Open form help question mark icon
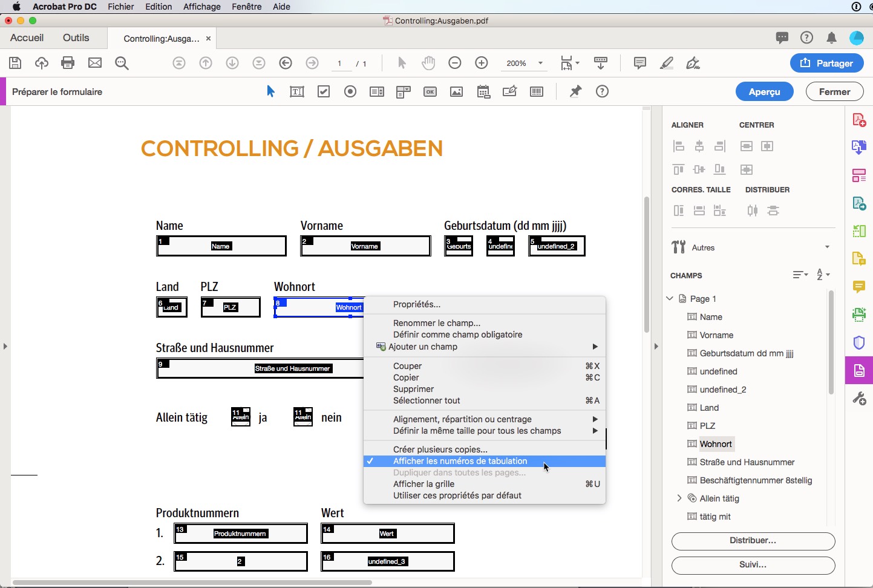873x588 pixels. [602, 91]
